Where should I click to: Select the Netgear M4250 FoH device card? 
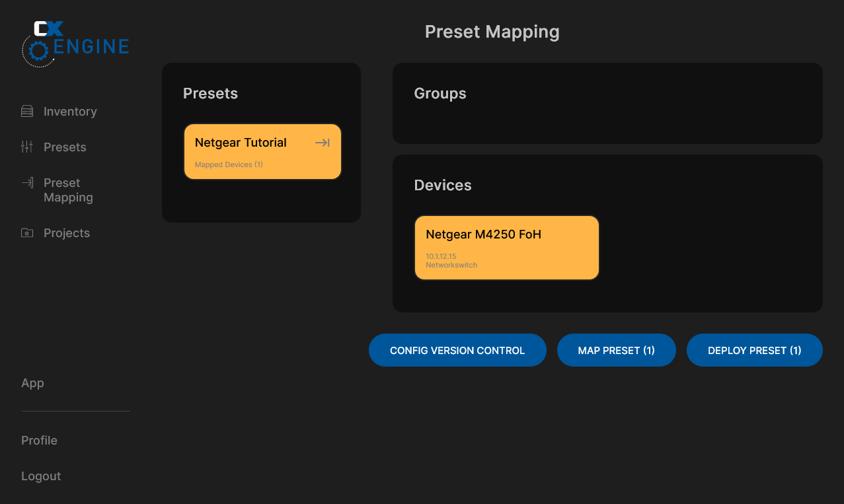coord(507,248)
